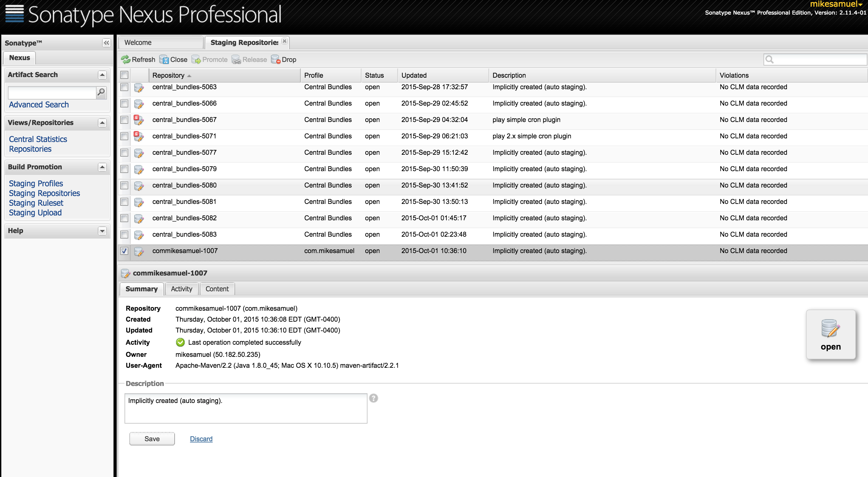Check the box for central_bundles-5066
This screenshot has height=477, width=868.
[124, 103]
